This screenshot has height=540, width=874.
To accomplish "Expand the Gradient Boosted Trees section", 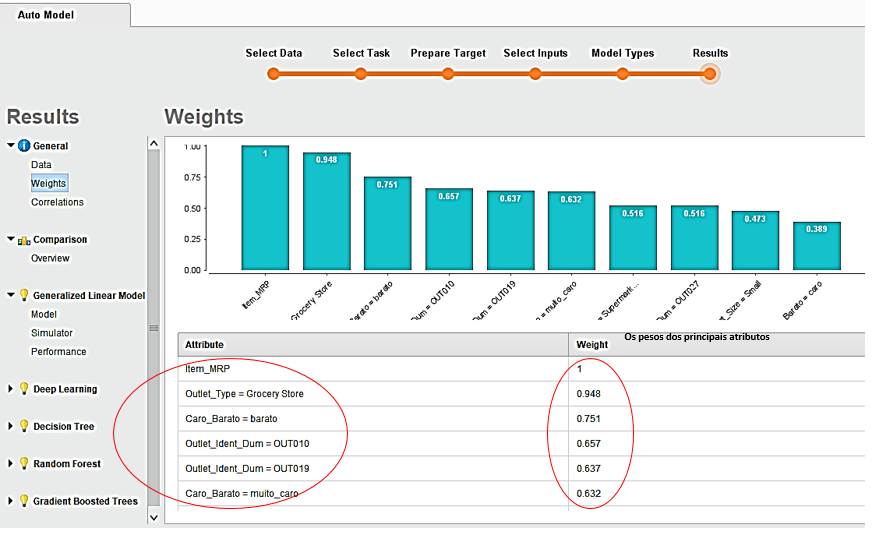I will click(10, 500).
